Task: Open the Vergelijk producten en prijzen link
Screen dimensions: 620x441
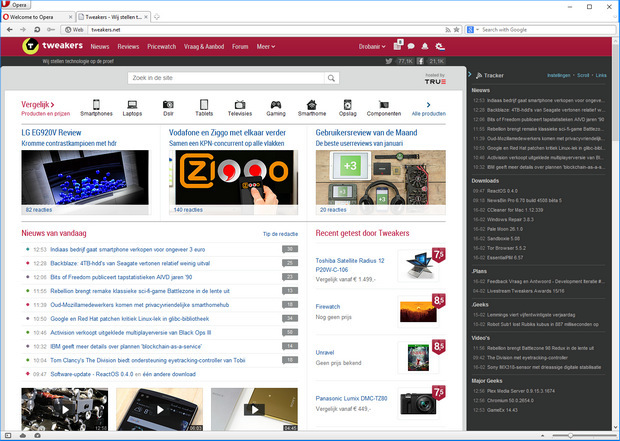Action: [45, 108]
